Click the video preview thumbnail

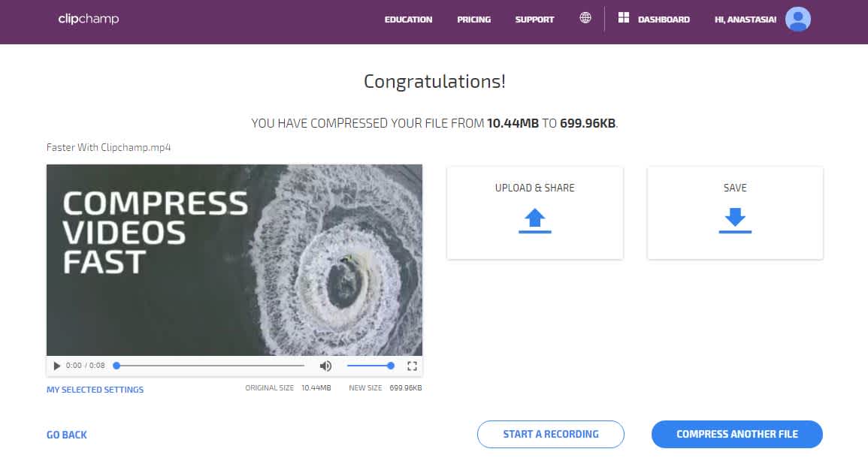point(234,260)
